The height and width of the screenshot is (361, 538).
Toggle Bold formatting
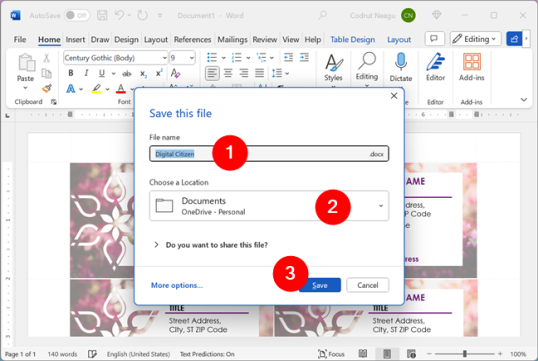(x=71, y=73)
